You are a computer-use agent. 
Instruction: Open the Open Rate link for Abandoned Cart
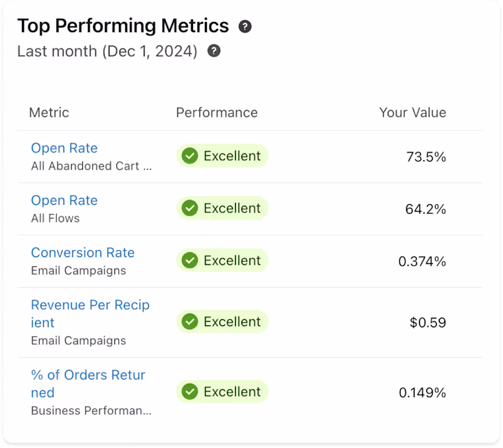tap(64, 148)
